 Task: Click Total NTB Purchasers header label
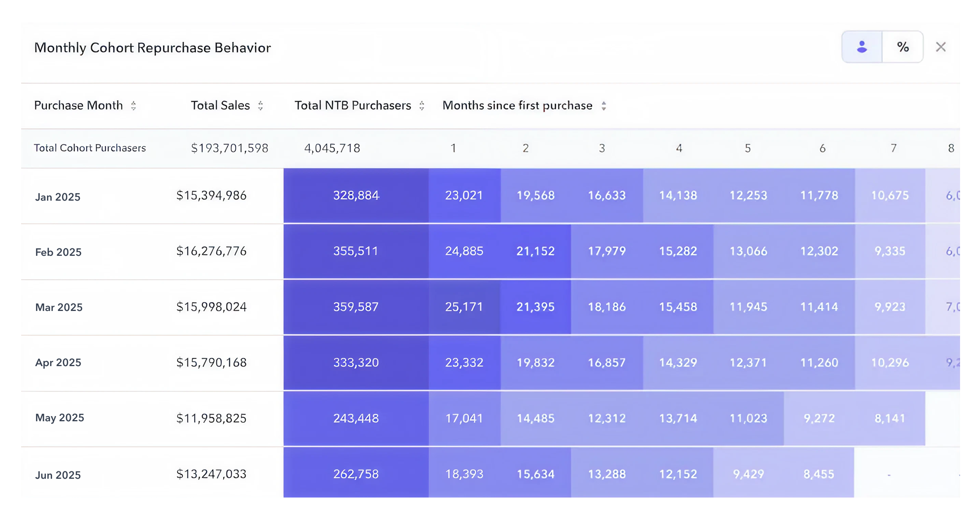pyautogui.click(x=352, y=106)
